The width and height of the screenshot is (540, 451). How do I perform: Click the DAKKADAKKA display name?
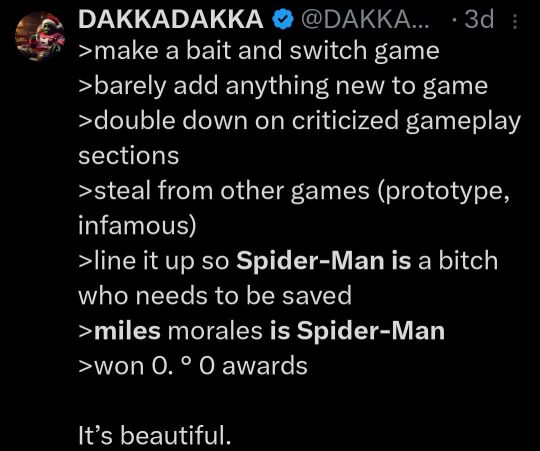(171, 19)
